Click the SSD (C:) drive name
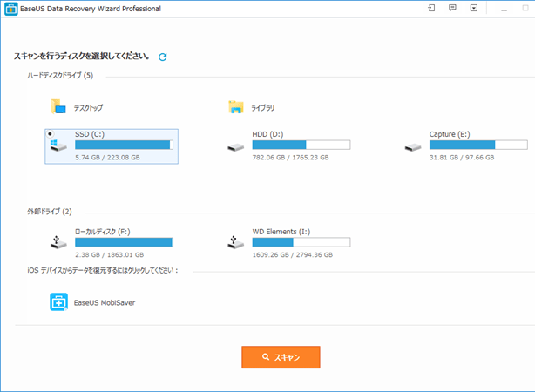535x392 pixels. pos(90,134)
